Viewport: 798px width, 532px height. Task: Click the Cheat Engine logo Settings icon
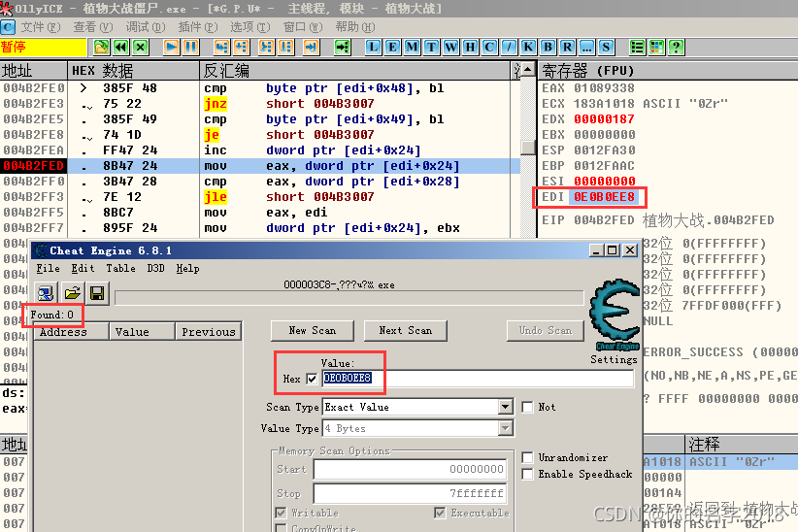point(614,315)
